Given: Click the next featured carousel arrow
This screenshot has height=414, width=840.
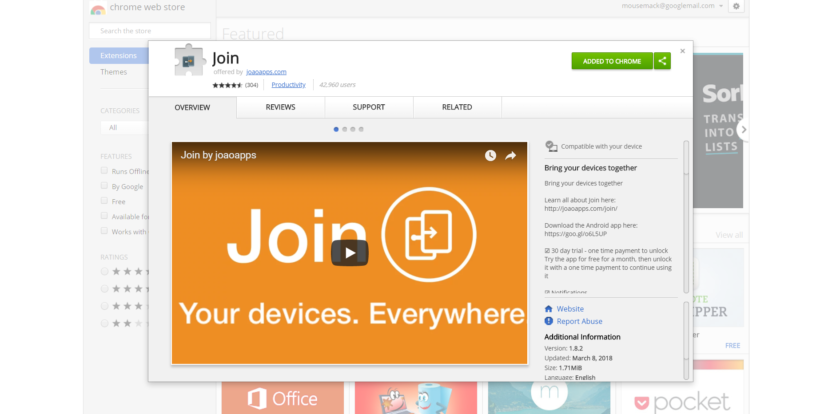Looking at the screenshot, I should [x=742, y=130].
